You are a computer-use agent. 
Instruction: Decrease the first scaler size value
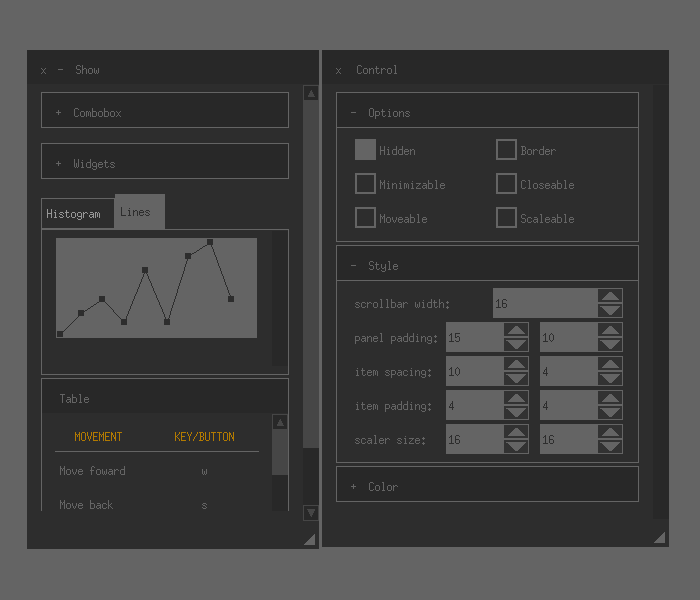[x=516, y=446]
